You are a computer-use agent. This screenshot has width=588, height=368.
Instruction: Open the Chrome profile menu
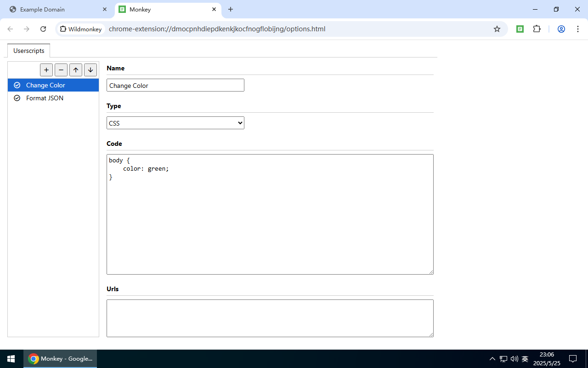(x=561, y=29)
